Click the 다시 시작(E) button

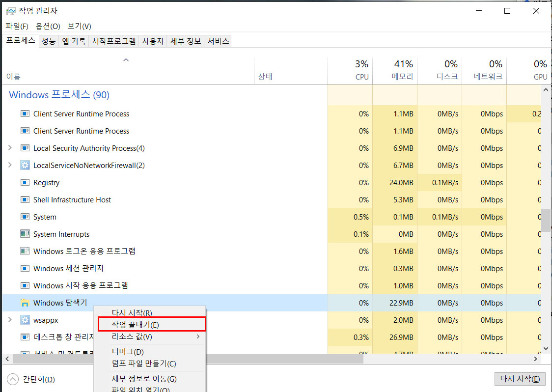click(x=520, y=379)
